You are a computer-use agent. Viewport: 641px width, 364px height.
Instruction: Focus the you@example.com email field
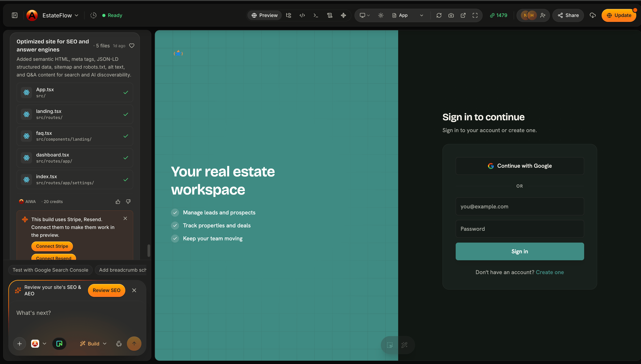point(520,207)
